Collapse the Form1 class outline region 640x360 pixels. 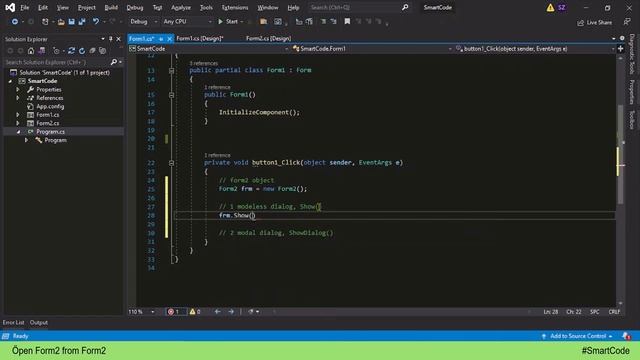coord(171,71)
